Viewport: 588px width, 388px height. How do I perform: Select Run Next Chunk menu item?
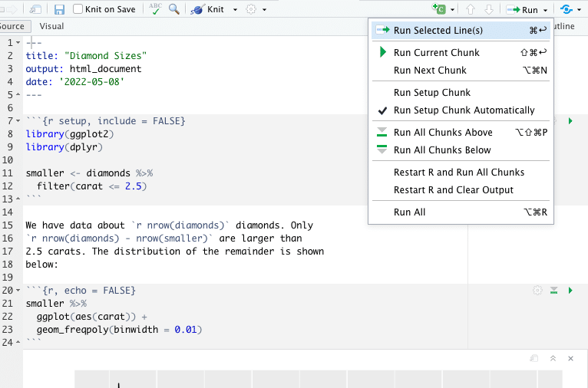[461, 71]
